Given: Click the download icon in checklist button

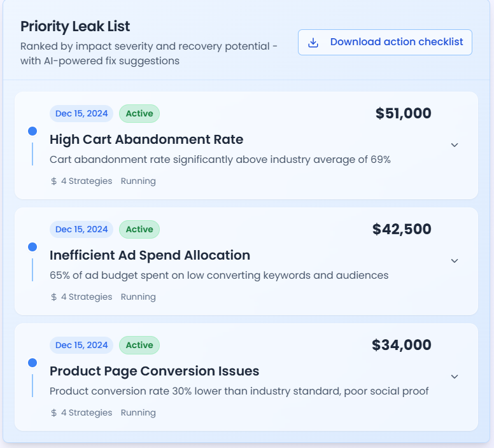Looking at the screenshot, I should point(313,42).
